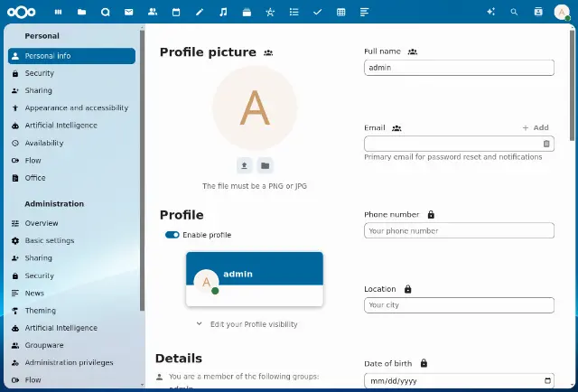This screenshot has height=392, width=578.
Task: Open the text-lines app icon in top bar
Action: pyautogui.click(x=364, y=12)
